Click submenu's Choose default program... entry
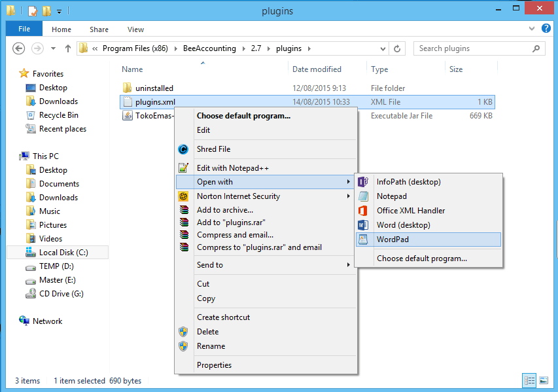558x392 pixels. coord(428,258)
